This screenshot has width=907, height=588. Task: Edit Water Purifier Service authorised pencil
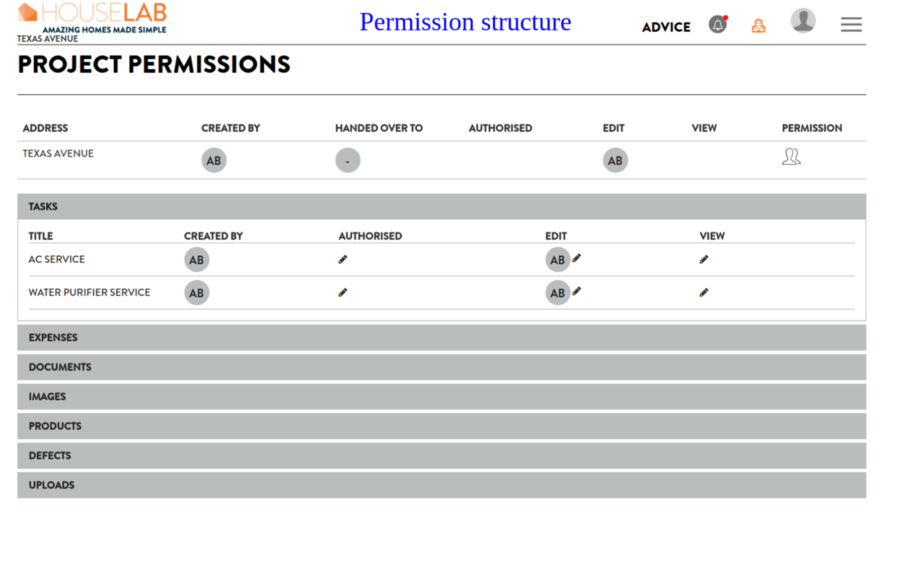click(343, 292)
